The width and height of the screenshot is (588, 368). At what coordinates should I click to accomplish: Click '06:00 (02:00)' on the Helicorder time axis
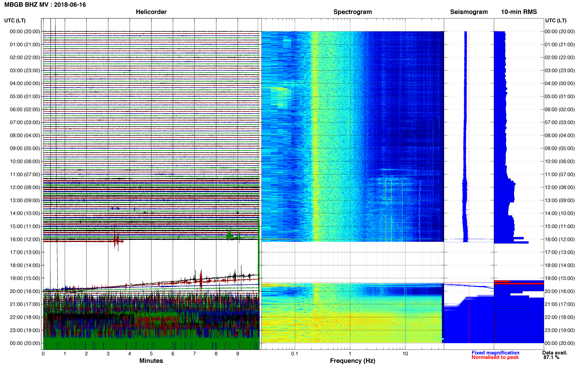point(25,109)
